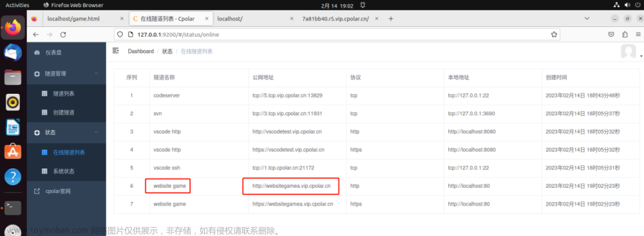This screenshot has height=236, width=644.
Task: Launch Thunderbird mail from the dock
Action: coord(13,53)
